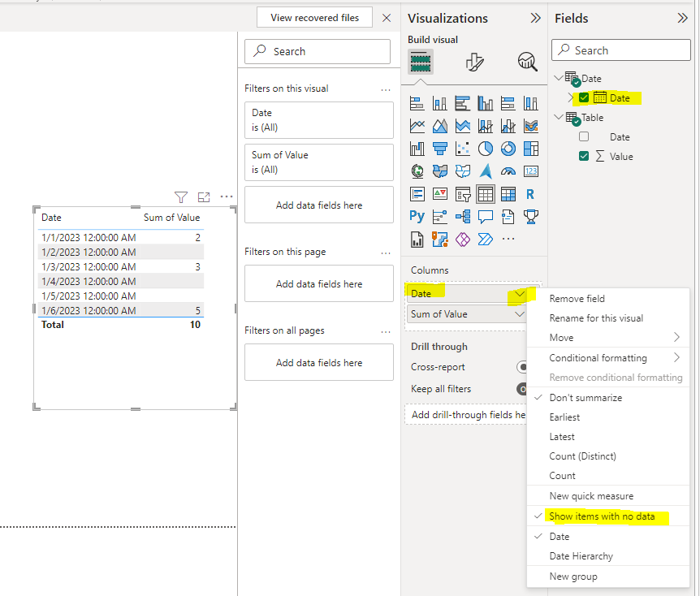Pick the Donut chart visual
Image resolution: width=700 pixels, height=596 pixels.
tap(508, 149)
